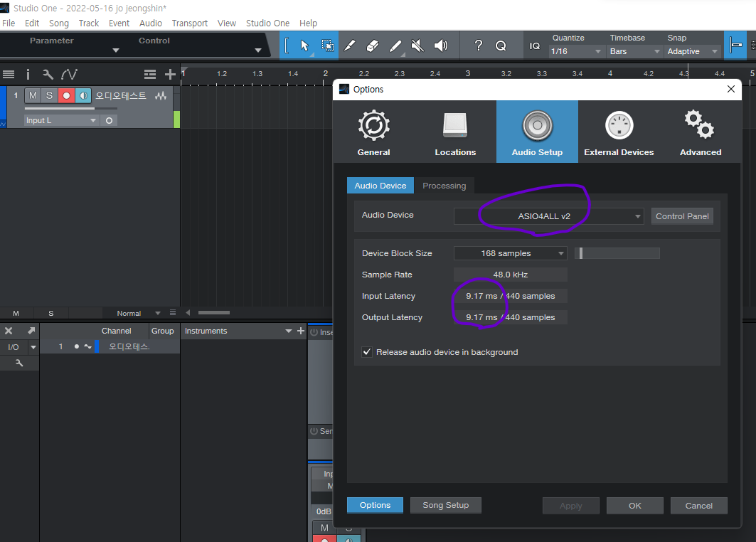Adjust track 1 volume fader line

point(70,109)
